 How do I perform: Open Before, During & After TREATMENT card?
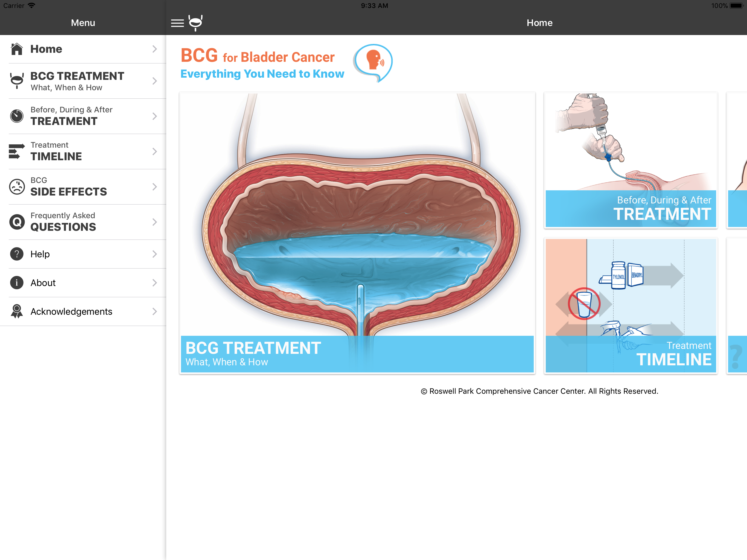(631, 160)
